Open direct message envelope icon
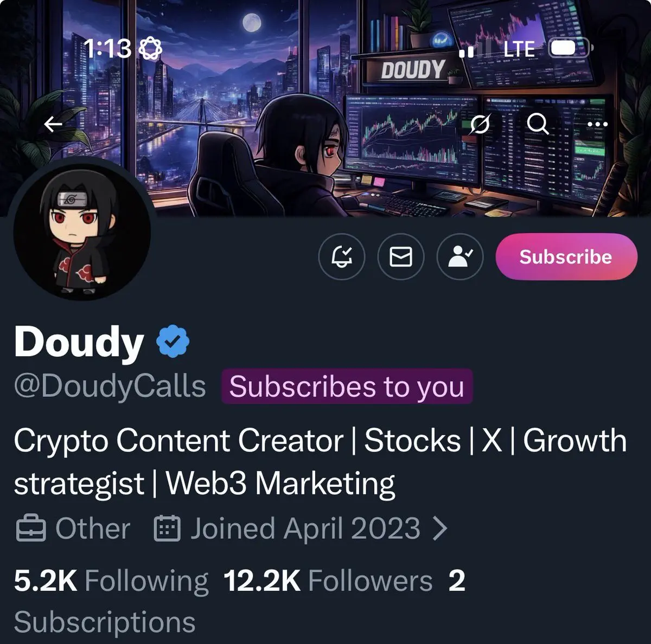Image resolution: width=651 pixels, height=644 pixels. click(401, 256)
